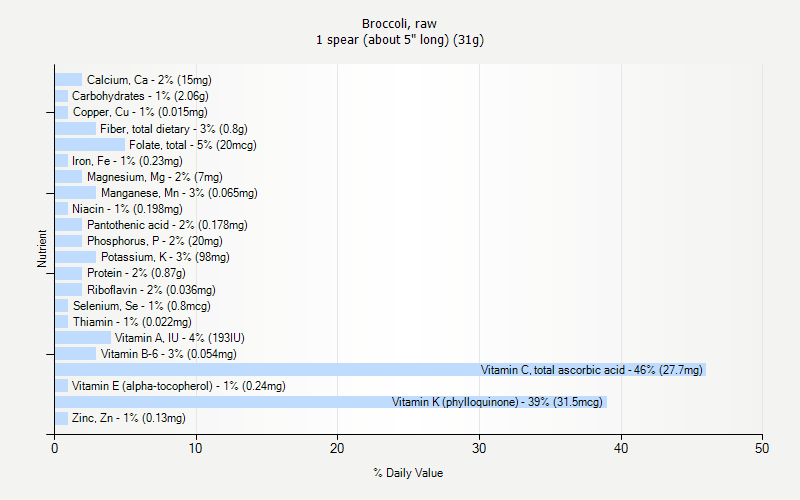The height and width of the screenshot is (500, 800).
Task: Select the Folate, total bar label
Action: point(192,145)
